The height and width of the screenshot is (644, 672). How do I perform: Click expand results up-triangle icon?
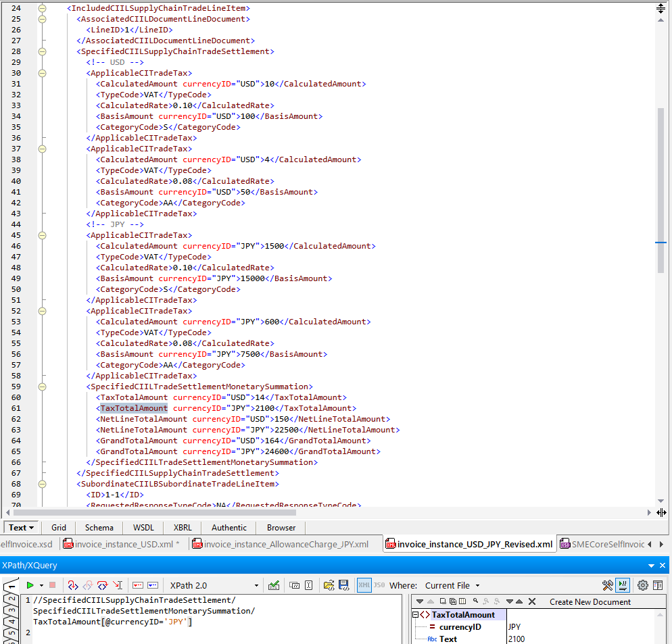pyautogui.click(x=519, y=601)
